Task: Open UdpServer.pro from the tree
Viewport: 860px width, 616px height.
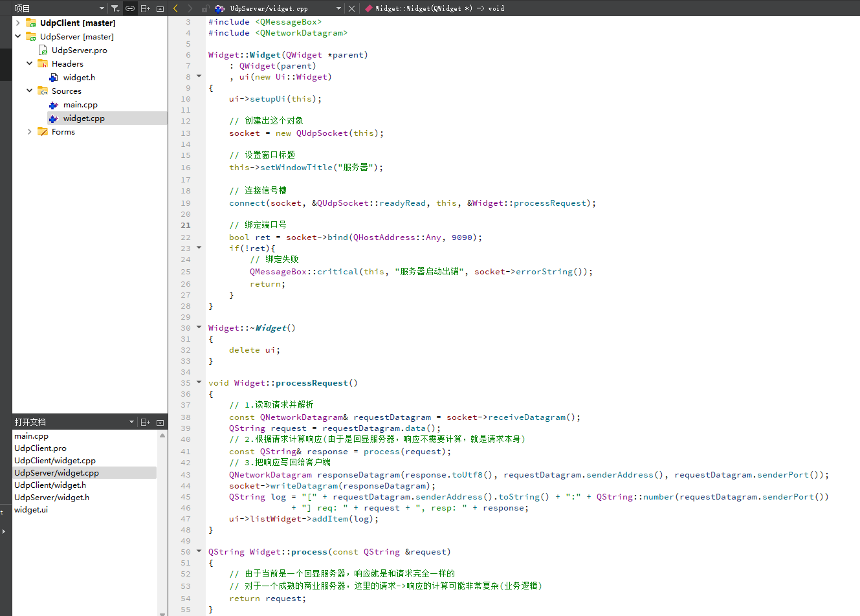Action: (x=80, y=50)
